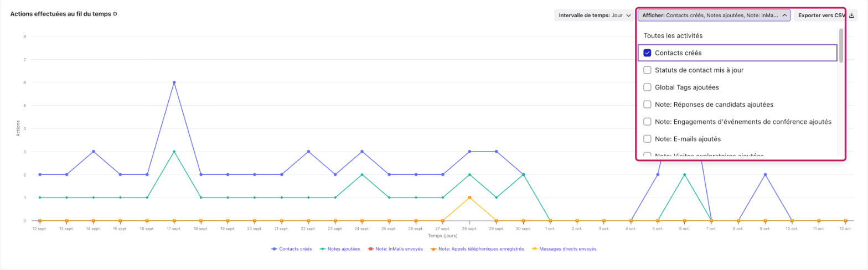Image resolution: width=868 pixels, height=270 pixels.
Task: Click the Contacts créés legend marker icon
Action: [x=273, y=249]
